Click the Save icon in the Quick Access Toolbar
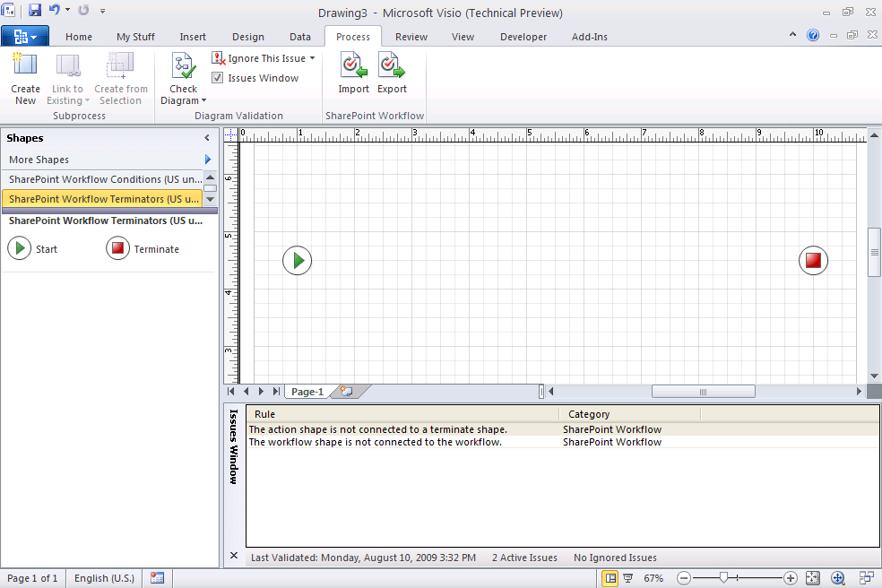The width and height of the screenshot is (882, 588). coord(33,8)
